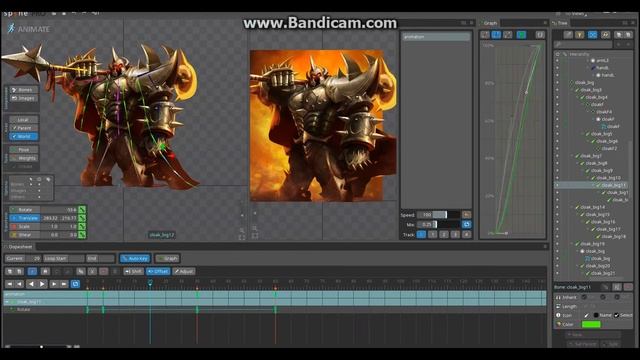Click the blue highlighted Graph toolbar icon
Screen dimensions: 640x360
[496, 35]
